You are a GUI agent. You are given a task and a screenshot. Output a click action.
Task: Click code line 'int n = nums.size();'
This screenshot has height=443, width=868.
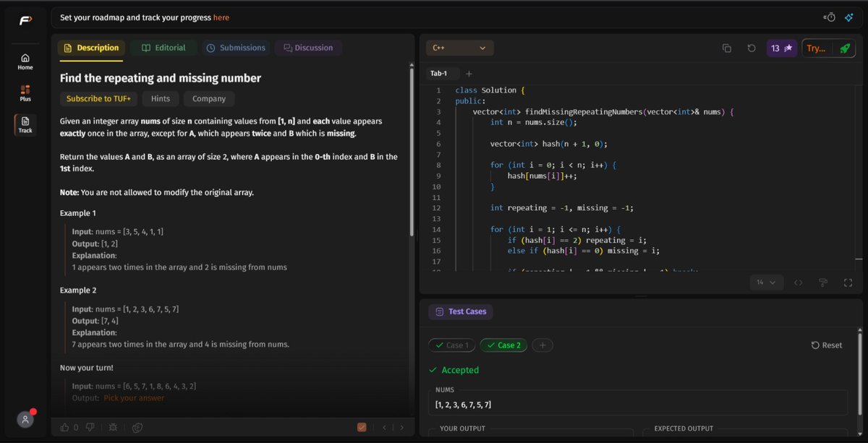pyautogui.click(x=533, y=122)
